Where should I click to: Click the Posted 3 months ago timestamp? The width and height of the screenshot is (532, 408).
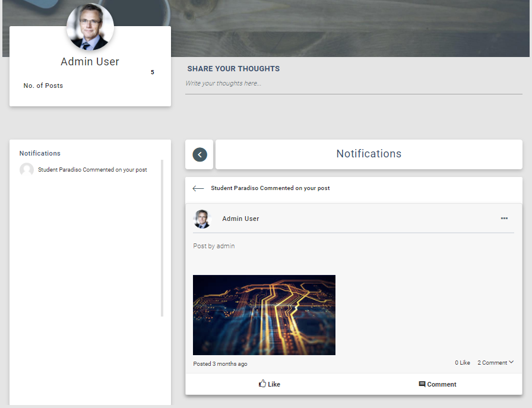point(220,364)
